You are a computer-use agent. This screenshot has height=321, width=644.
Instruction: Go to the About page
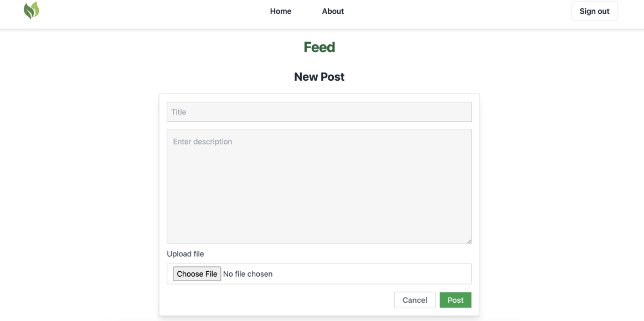[333, 11]
